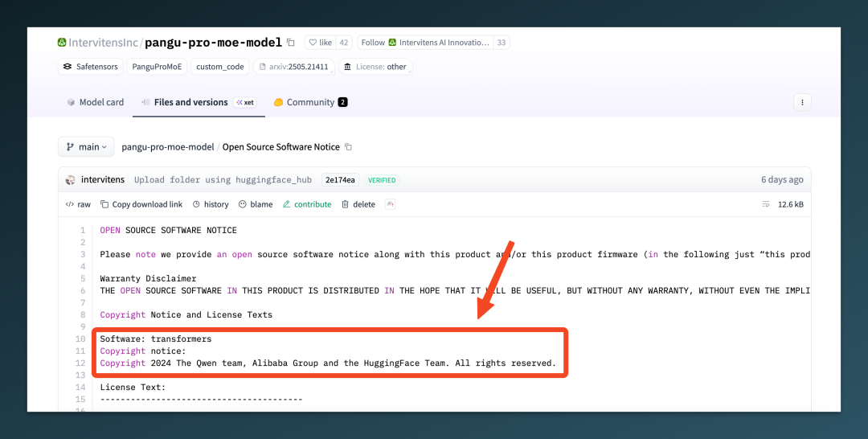Click the small icon button after delete
The image size is (868, 439).
coord(391,204)
